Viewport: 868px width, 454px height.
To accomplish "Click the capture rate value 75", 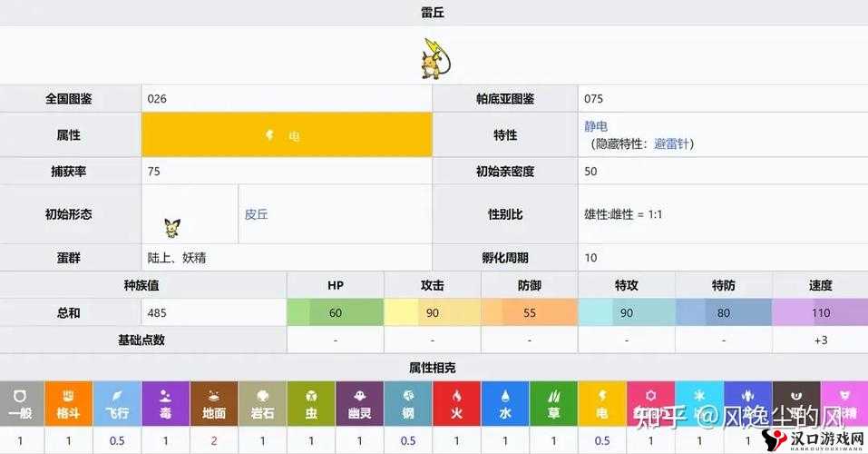I will 154,172.
